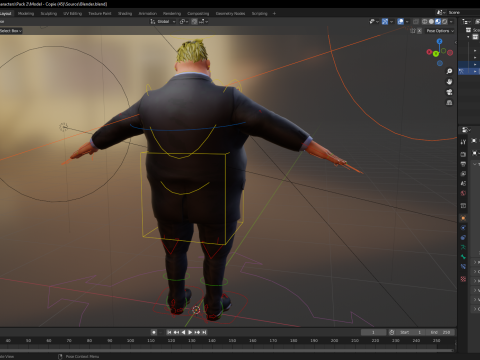
Task: Open overlays options dropdown arrow
Action: (x=407, y=21)
